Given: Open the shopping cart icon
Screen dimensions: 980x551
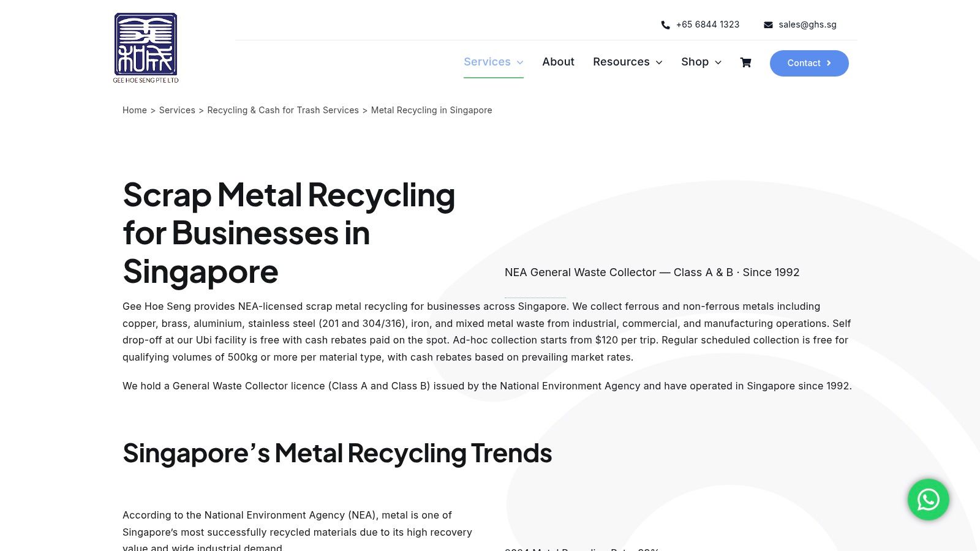Looking at the screenshot, I should tap(745, 62).
